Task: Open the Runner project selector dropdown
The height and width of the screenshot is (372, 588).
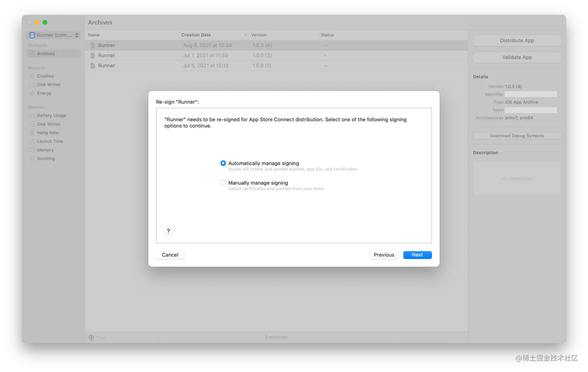Action: tap(54, 35)
